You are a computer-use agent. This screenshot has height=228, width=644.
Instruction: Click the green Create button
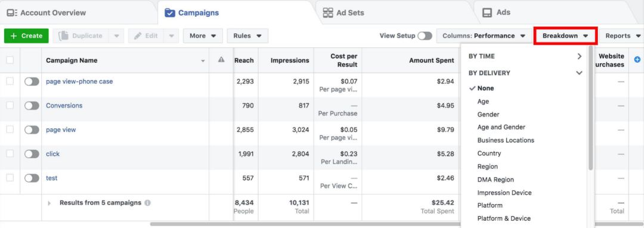[26, 36]
